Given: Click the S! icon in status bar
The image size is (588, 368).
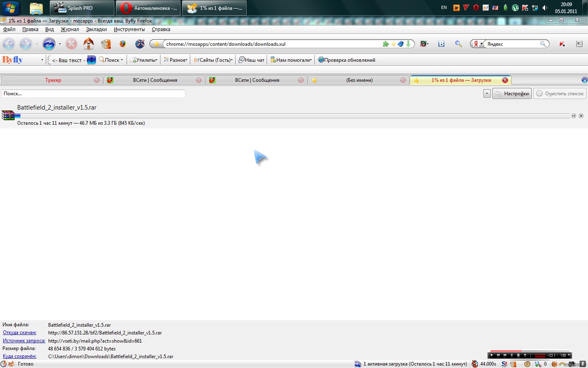Looking at the screenshot, I should 504,364.
